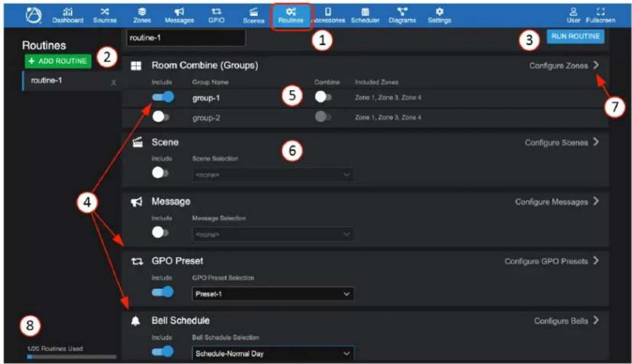Click the ADD ROUTINE button

click(58, 61)
